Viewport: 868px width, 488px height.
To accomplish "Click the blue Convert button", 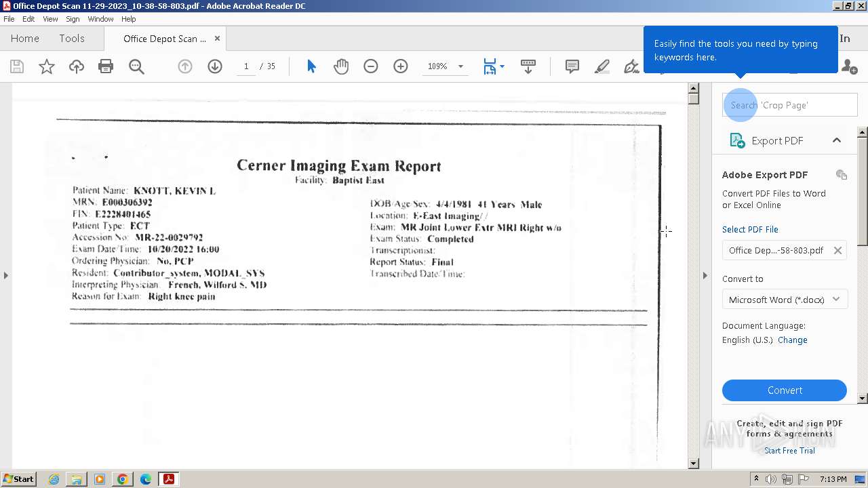I will 785,390.
